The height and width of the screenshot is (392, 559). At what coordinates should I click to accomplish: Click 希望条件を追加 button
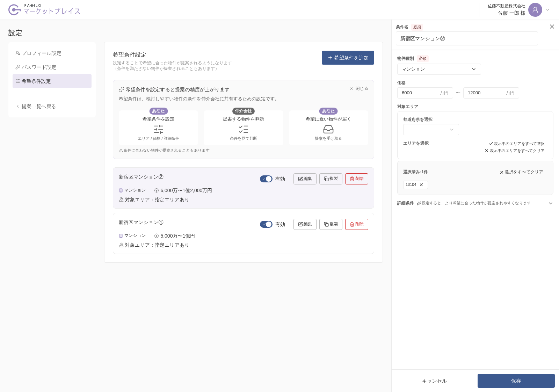(x=348, y=58)
